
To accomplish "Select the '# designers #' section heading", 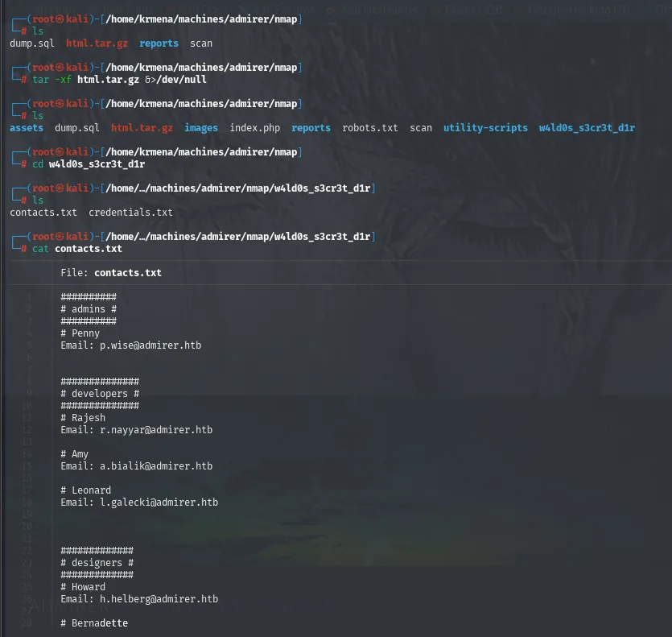I will click(97, 562).
